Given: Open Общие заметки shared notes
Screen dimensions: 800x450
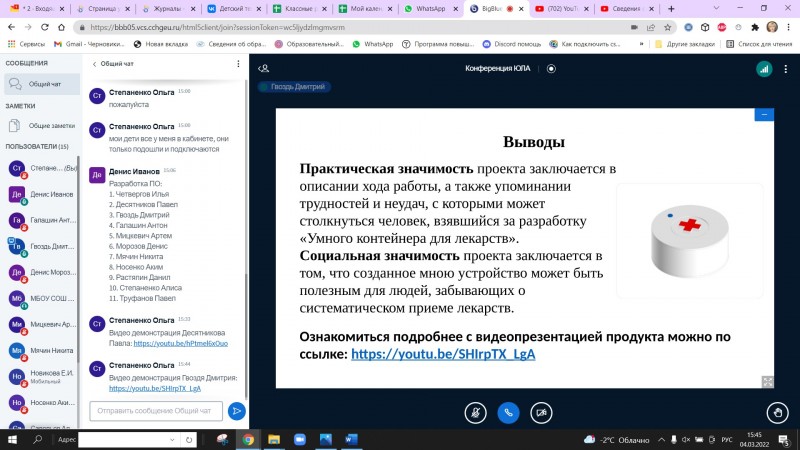Looking at the screenshot, I should point(51,126).
